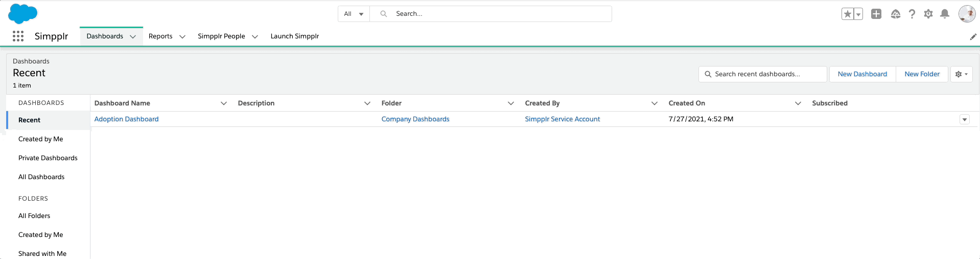Select the Reports navigation tab

tap(160, 36)
